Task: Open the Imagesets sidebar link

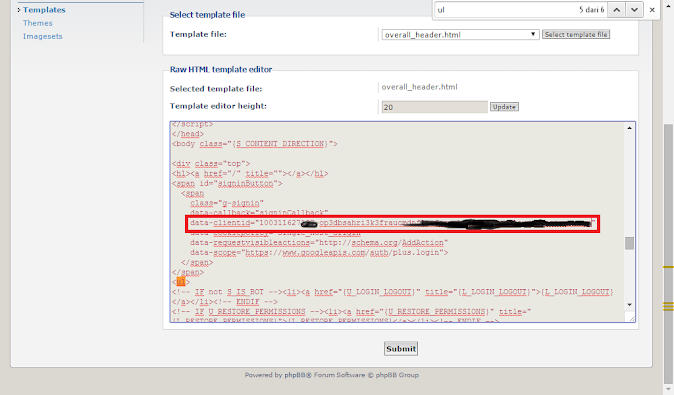Action: [43, 36]
